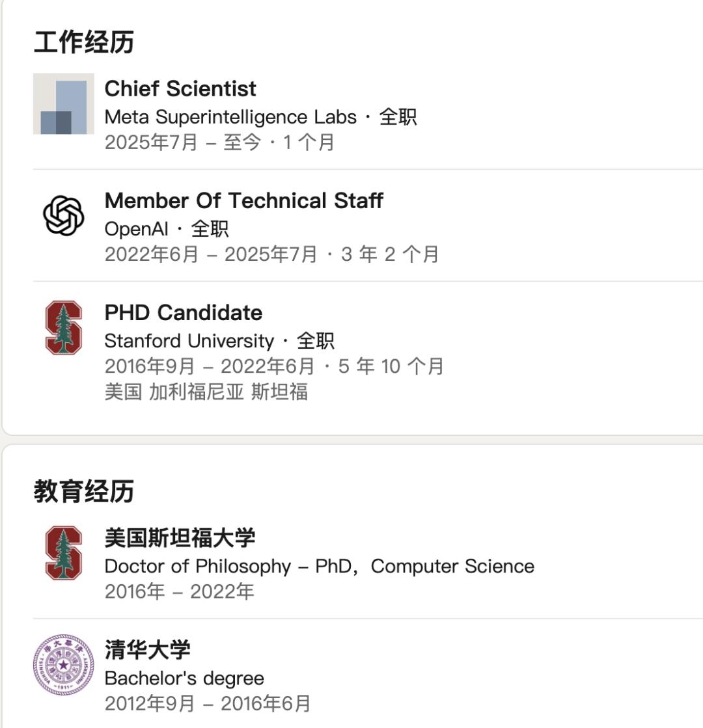The height and width of the screenshot is (728, 703).
Task: Click the Bachelor's degree text
Action: pyautogui.click(x=184, y=678)
